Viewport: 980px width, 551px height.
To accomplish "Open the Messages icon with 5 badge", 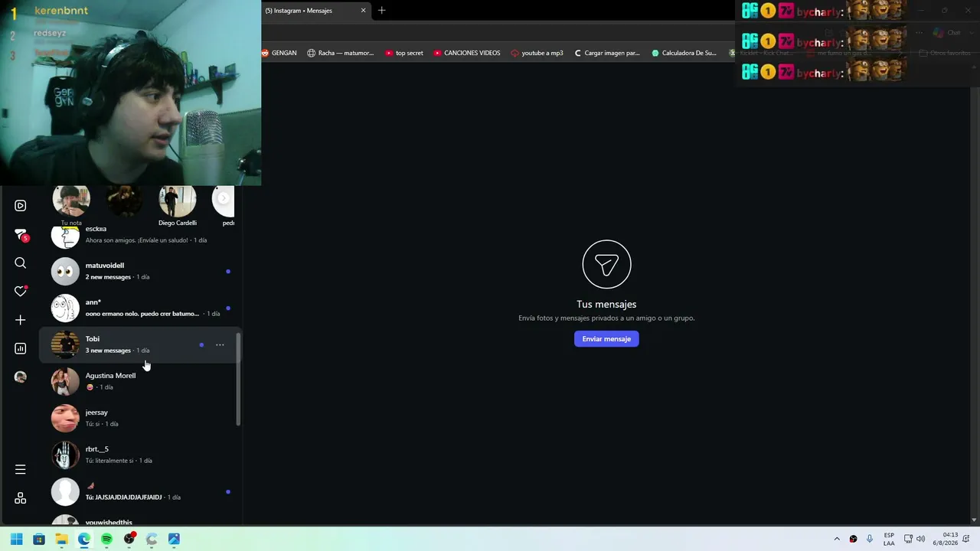I will [21, 235].
